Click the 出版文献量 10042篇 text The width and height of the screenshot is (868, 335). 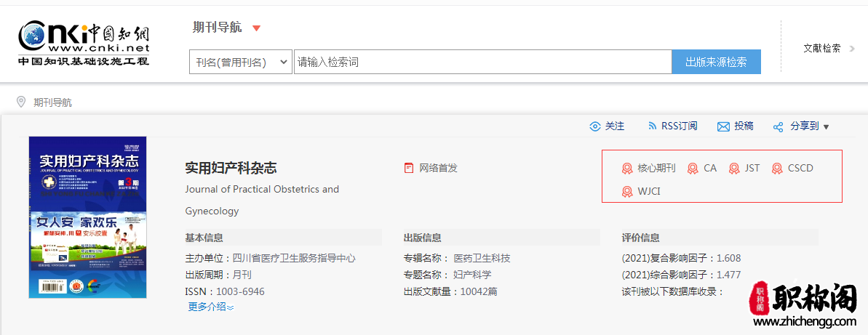tap(450, 291)
